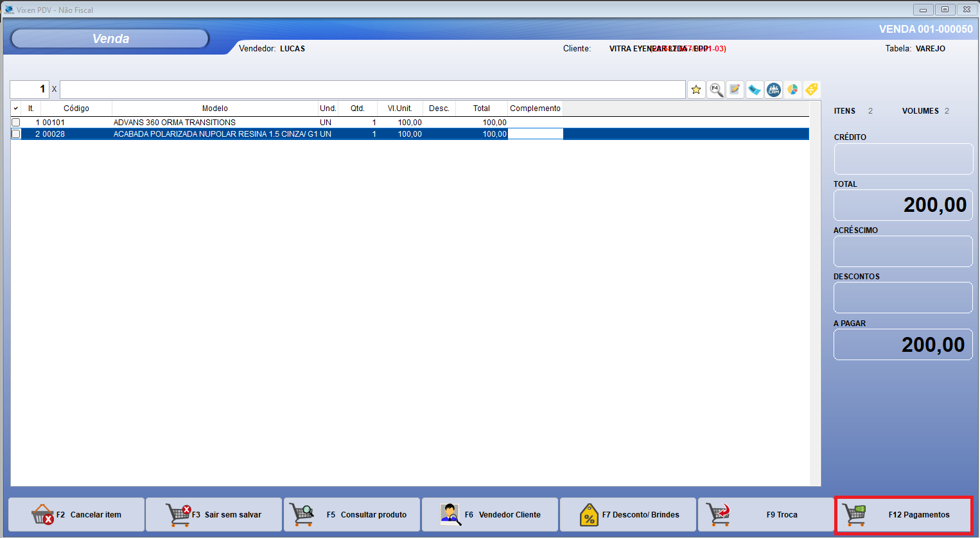Viewport: 980px width, 538px height.
Task: Select the yellow price tag icon
Action: (810, 89)
